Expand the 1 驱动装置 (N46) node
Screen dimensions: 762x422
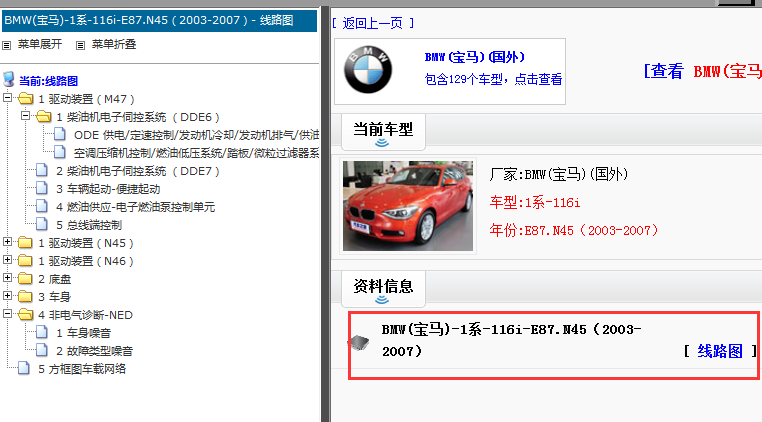click(x=7, y=260)
